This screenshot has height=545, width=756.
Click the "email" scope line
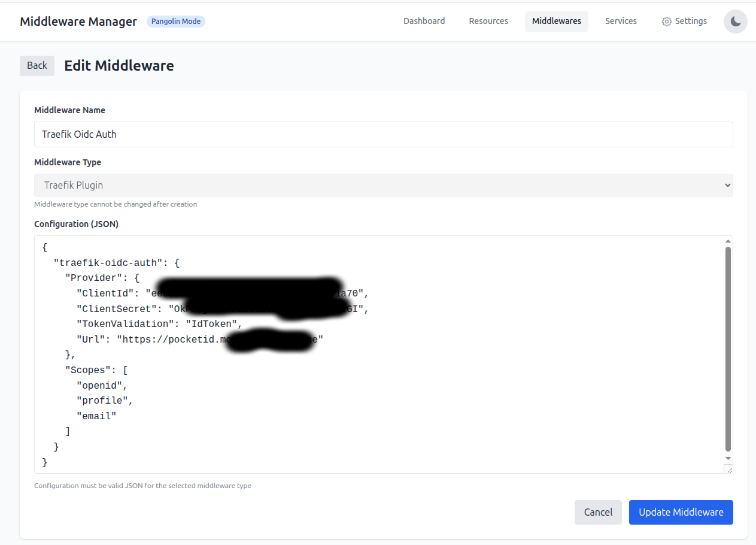click(x=96, y=416)
